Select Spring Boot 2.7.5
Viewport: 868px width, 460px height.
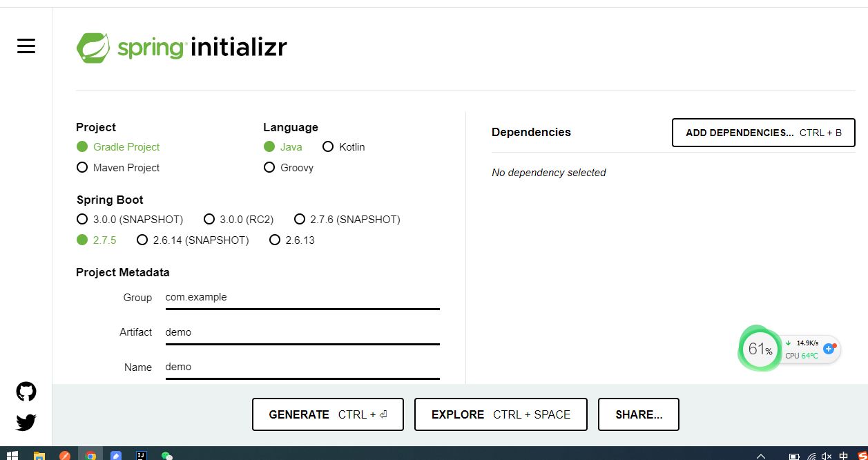[x=97, y=240]
